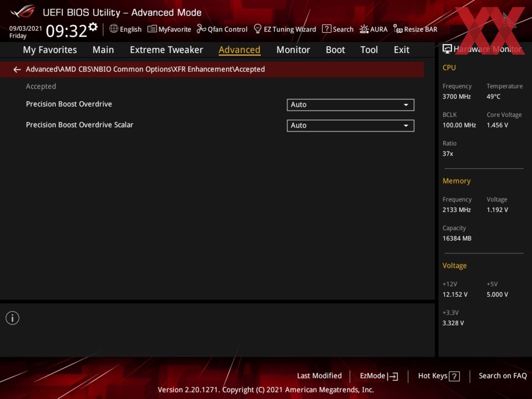532x399 pixels.
Task: Open the Precision Boost Overdrive dropdown
Action: pos(350,105)
